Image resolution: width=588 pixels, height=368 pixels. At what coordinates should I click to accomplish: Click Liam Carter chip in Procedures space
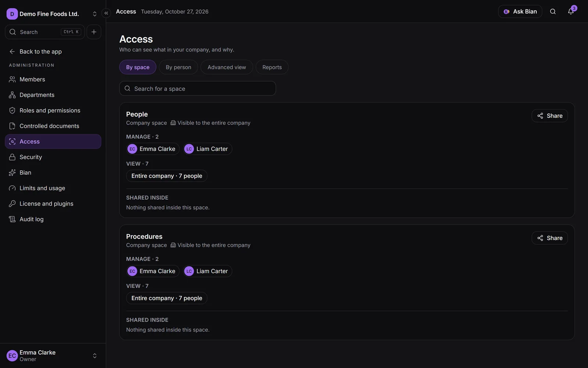pos(208,271)
